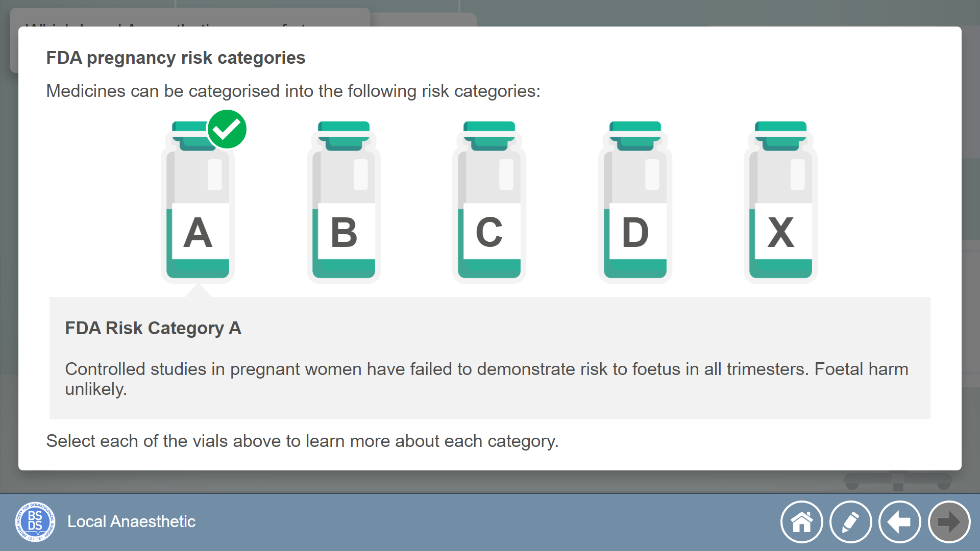Image resolution: width=980 pixels, height=551 pixels.
Task: Click the description text about controlled studies
Action: pyautogui.click(x=486, y=379)
